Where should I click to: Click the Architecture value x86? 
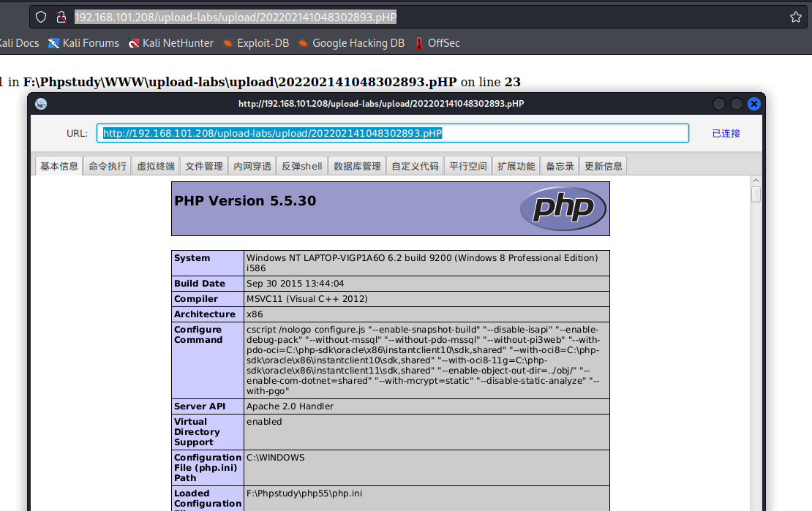255,314
